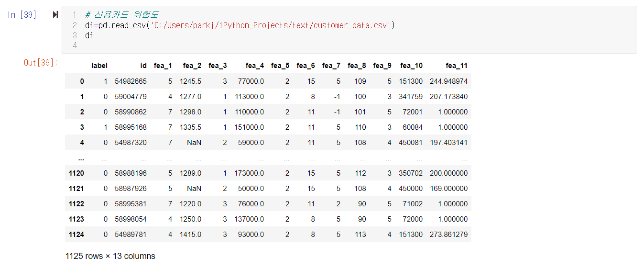Click fea_2 value 1415.0
This screenshot has width=644, height=269.
190,235
